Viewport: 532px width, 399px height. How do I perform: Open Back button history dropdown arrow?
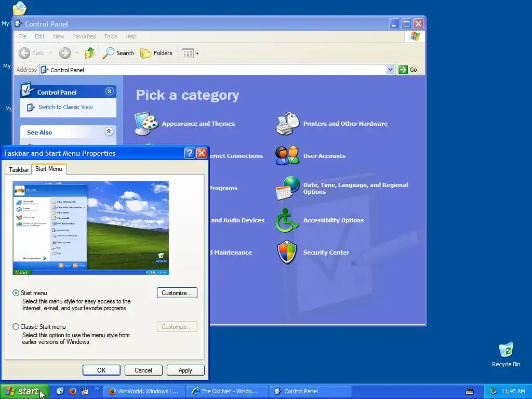[51, 53]
